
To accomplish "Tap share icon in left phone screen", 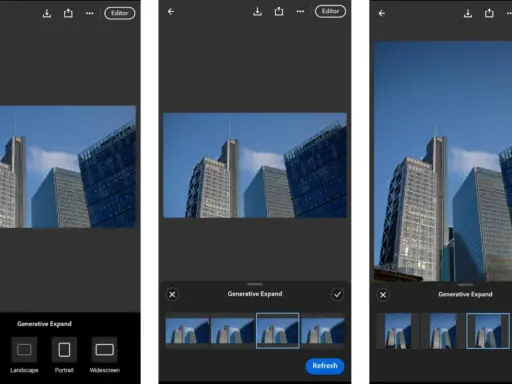I will point(68,13).
